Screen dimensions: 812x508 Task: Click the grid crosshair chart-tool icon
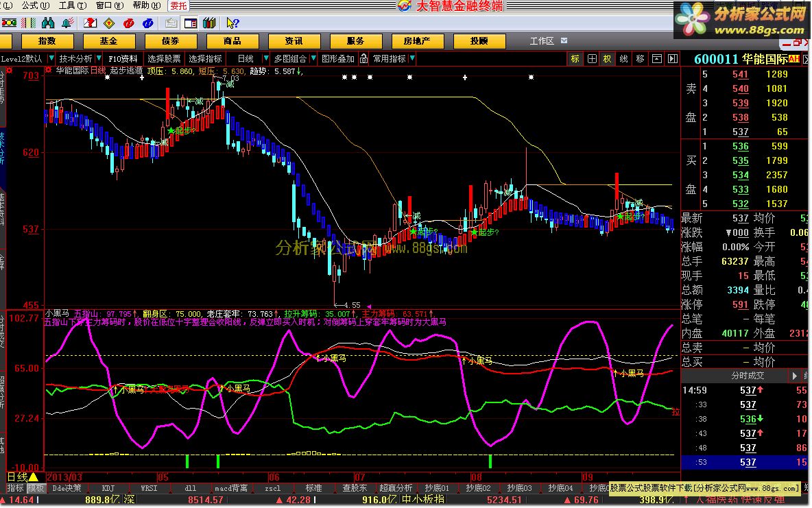[592, 58]
